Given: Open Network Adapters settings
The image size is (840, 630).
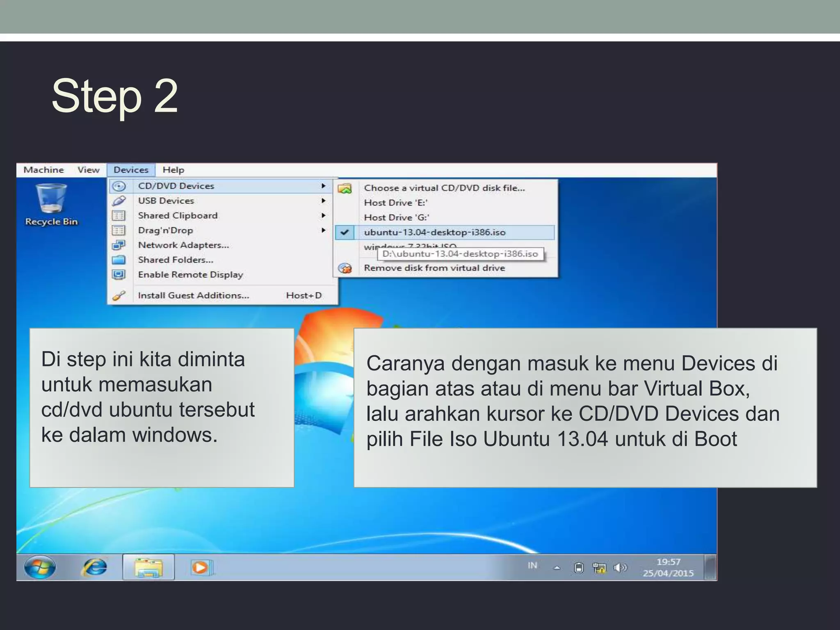Looking at the screenshot, I should (221, 245).
